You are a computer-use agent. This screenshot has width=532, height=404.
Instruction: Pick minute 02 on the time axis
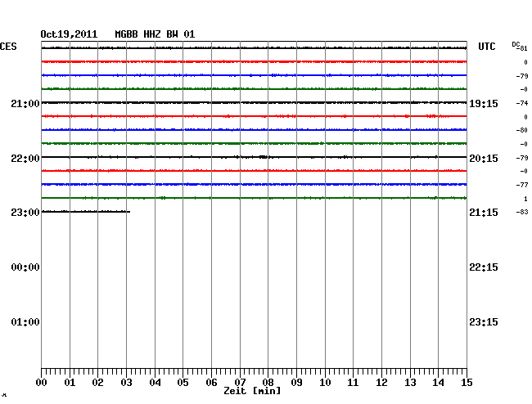[97, 382]
